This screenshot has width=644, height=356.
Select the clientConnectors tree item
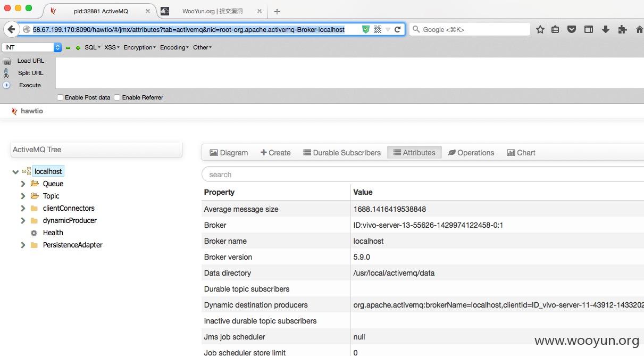[x=69, y=208]
